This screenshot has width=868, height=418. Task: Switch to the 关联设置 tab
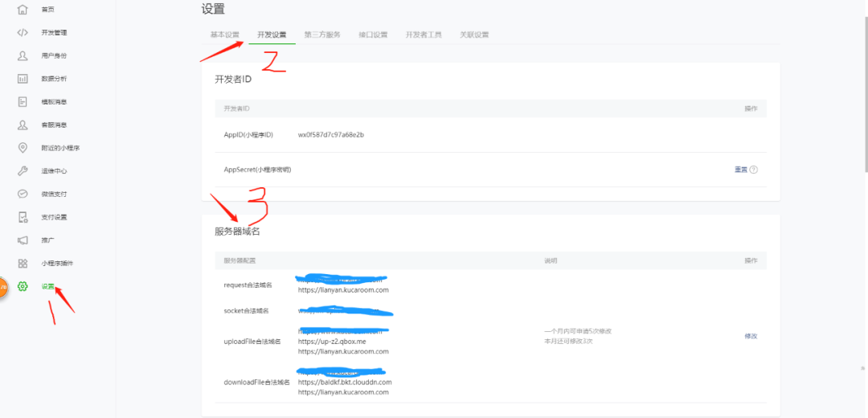point(474,35)
